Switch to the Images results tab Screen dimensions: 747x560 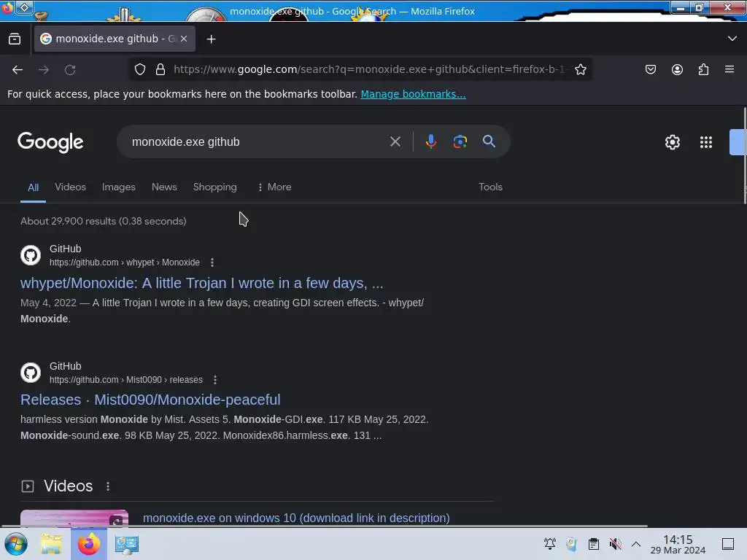(x=119, y=187)
